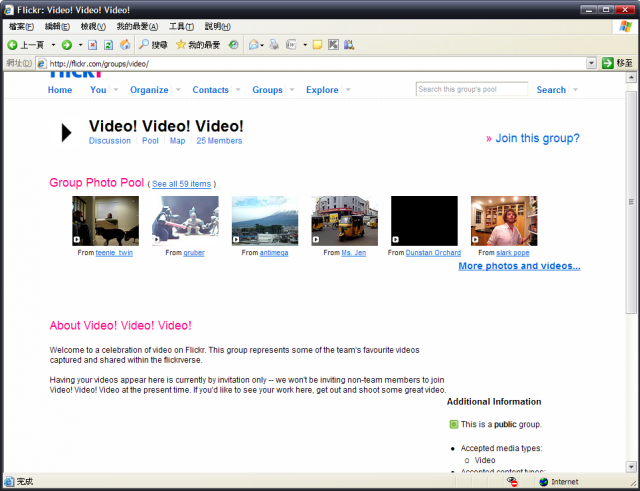The height and width of the screenshot is (491, 640).
Task: Open the 工具(T) Tools menu
Action: coord(181,27)
